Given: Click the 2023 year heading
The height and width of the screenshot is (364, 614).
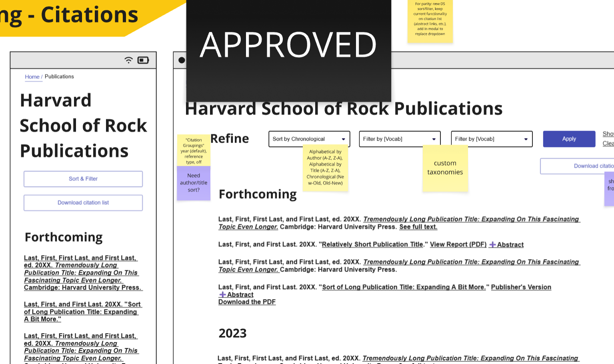Looking at the screenshot, I should point(232,333).
